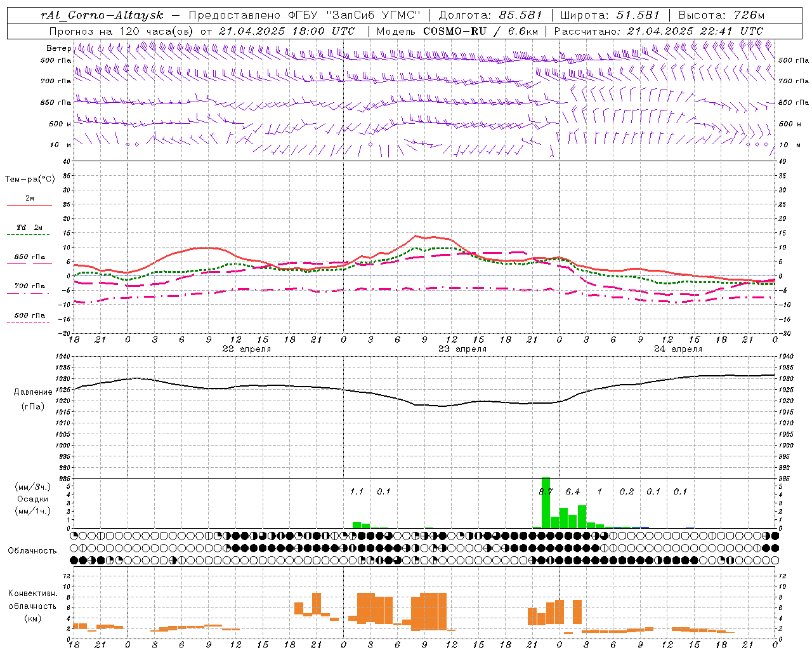Screen dimensions: 812x650
Task: Click the Конвективн. convective cloud label
Action: coord(32,594)
